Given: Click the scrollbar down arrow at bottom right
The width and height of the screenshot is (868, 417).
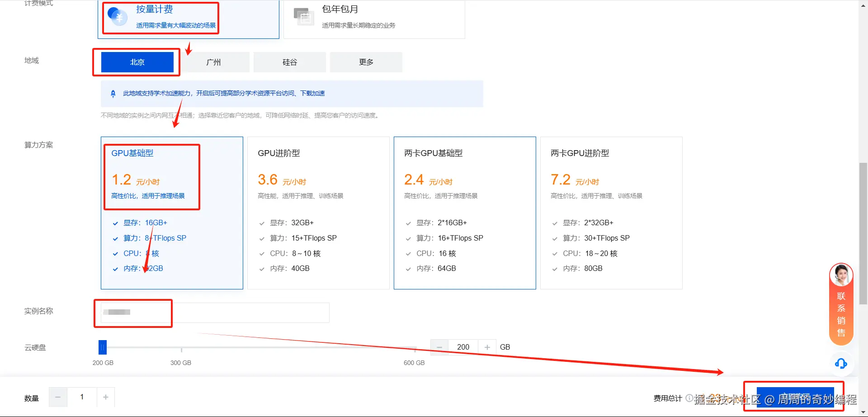Looking at the screenshot, I should click(x=863, y=412).
